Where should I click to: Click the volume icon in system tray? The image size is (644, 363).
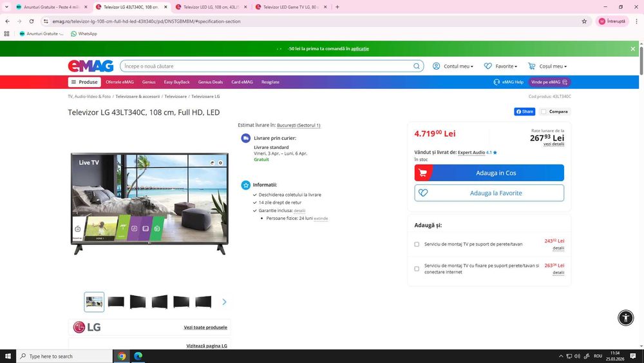(578, 356)
